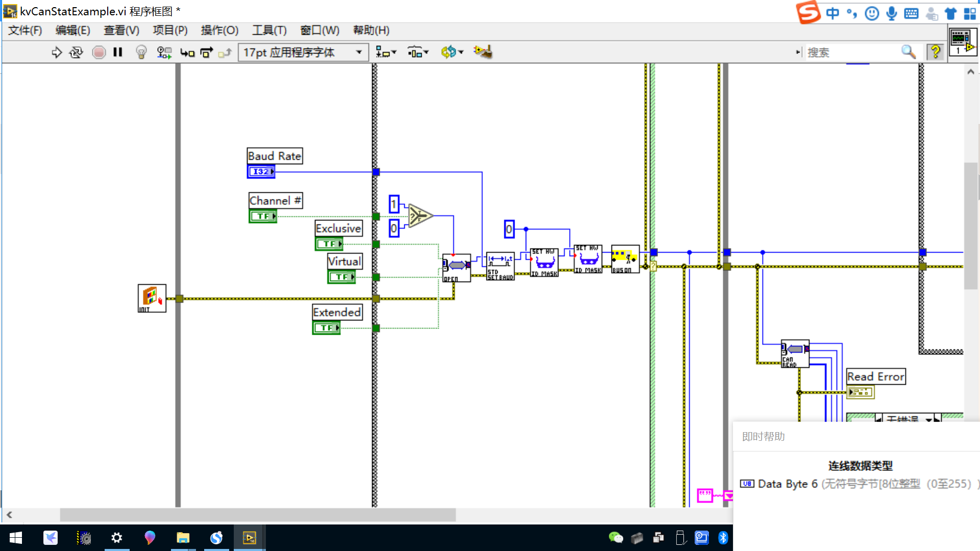
Task: Open the 工具(T) menu
Action: pos(269,30)
